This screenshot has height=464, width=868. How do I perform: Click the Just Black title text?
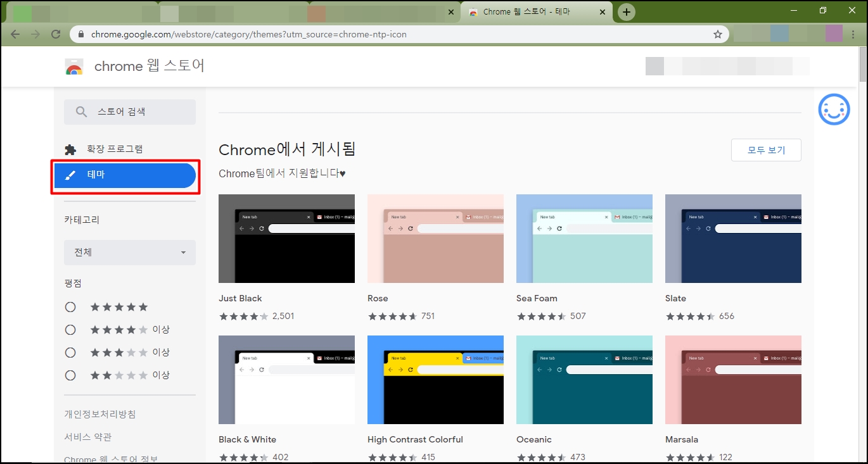click(240, 298)
